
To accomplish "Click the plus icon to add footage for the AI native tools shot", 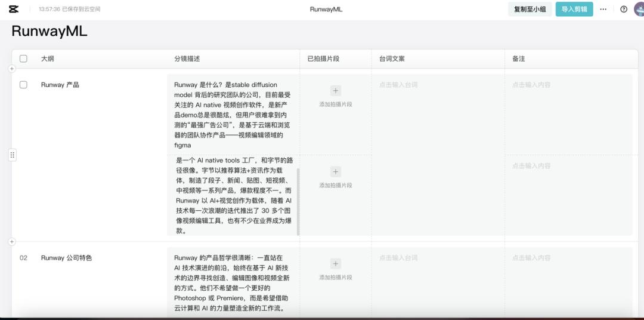I will tap(336, 171).
